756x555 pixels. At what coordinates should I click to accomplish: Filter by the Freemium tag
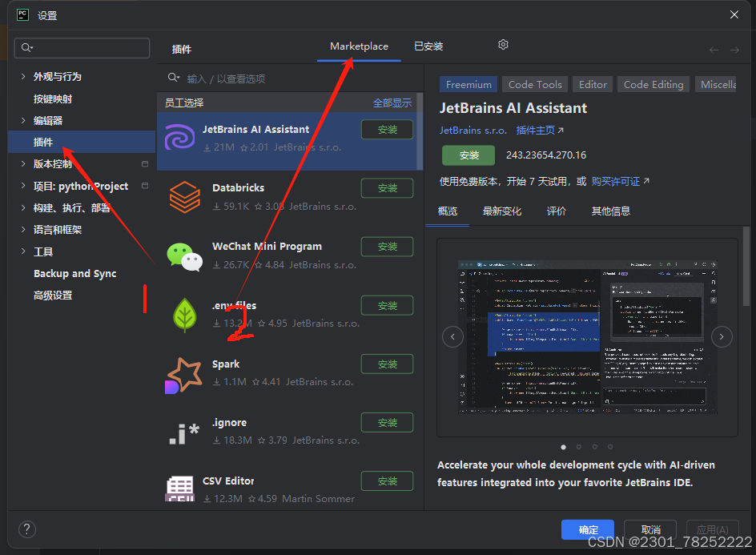click(x=468, y=84)
